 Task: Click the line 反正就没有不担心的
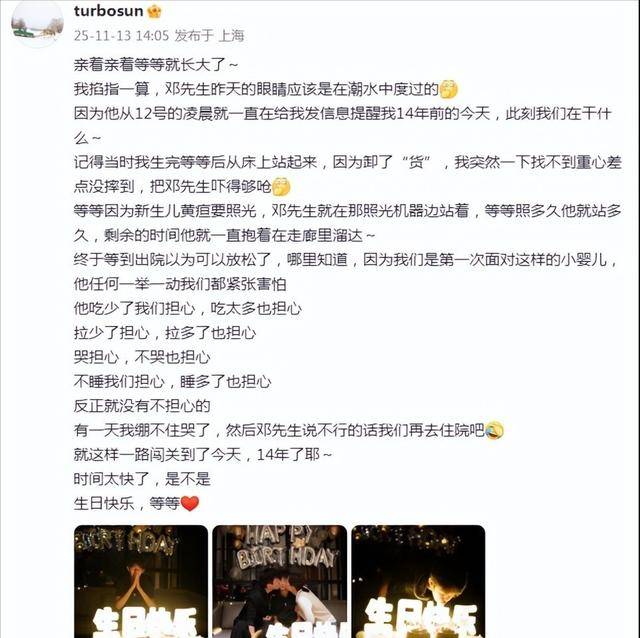tap(142, 406)
